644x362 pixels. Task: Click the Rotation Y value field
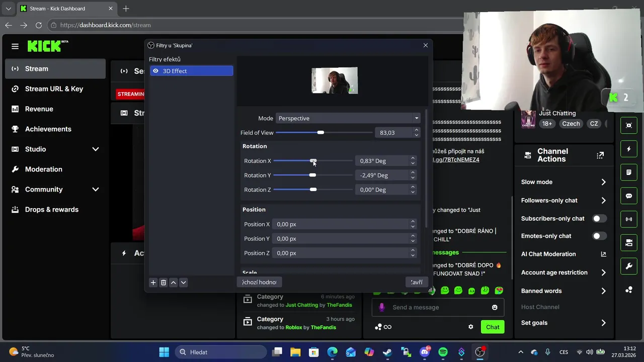[382, 175]
